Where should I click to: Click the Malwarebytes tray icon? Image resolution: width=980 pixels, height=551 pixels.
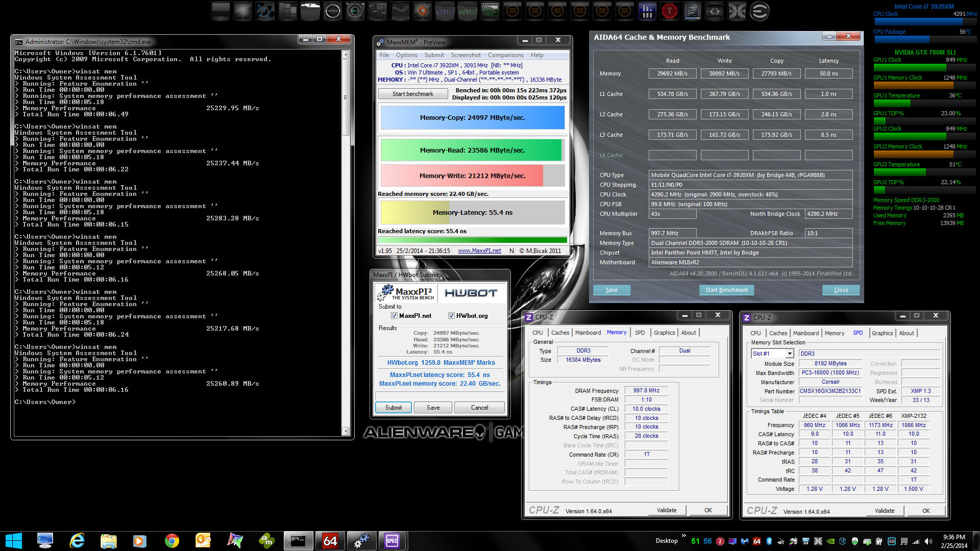745,541
